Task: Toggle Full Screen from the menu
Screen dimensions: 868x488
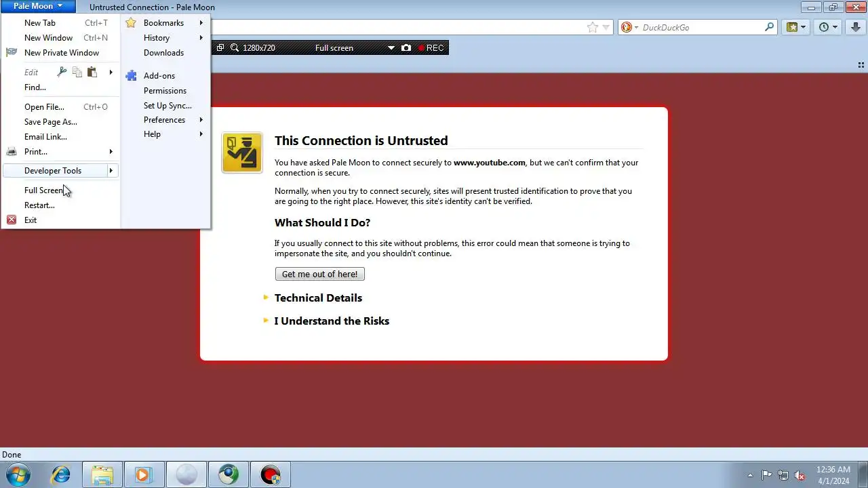Action: (x=61, y=190)
